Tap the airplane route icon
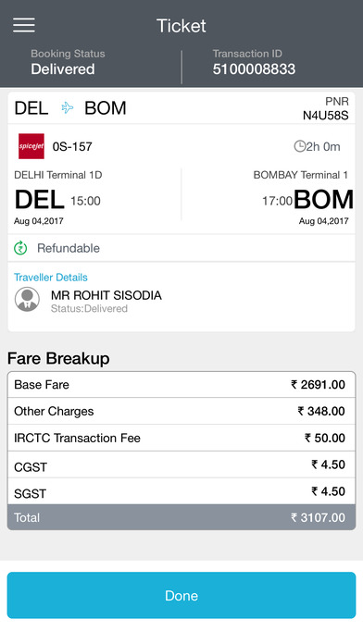The height and width of the screenshot is (644, 363). pos(68,108)
